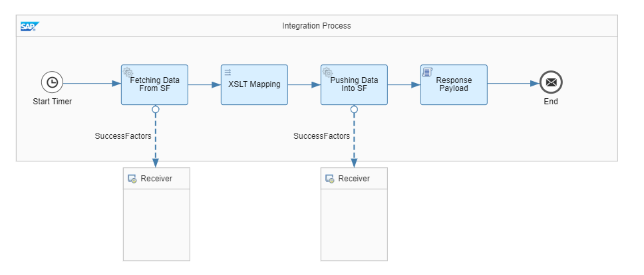Click gear icon on Fetching Data From SF

128,72
